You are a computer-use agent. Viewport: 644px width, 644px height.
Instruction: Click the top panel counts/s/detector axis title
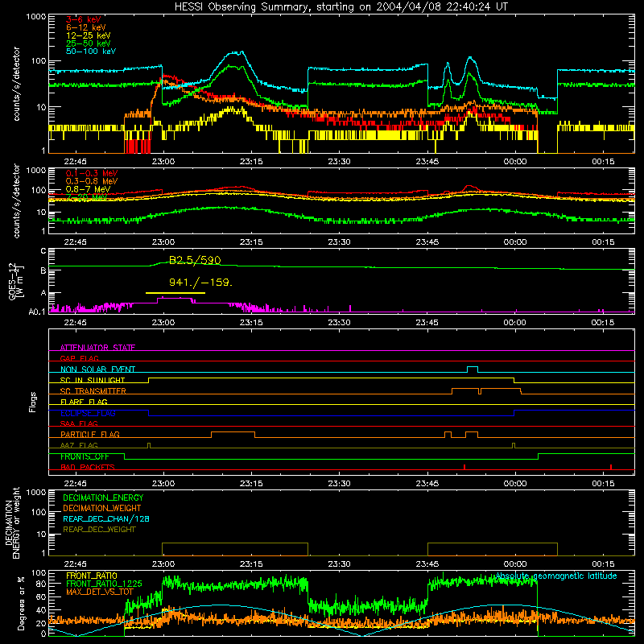coord(16,84)
